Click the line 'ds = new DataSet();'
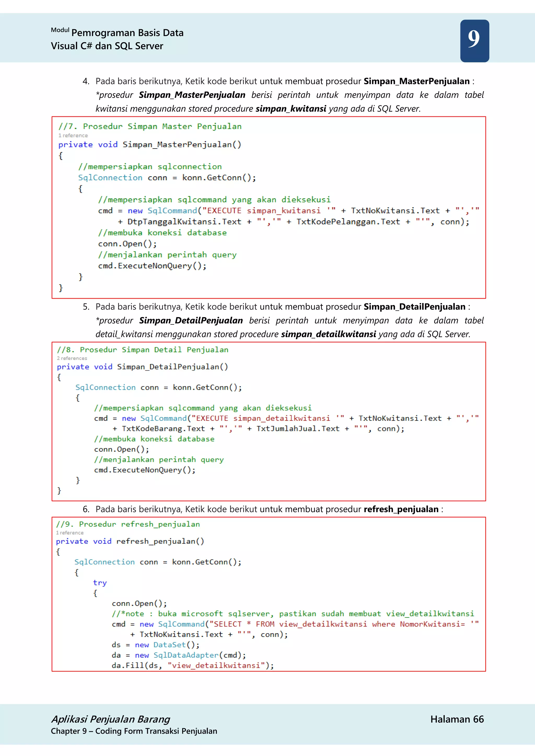 click(x=155, y=645)
